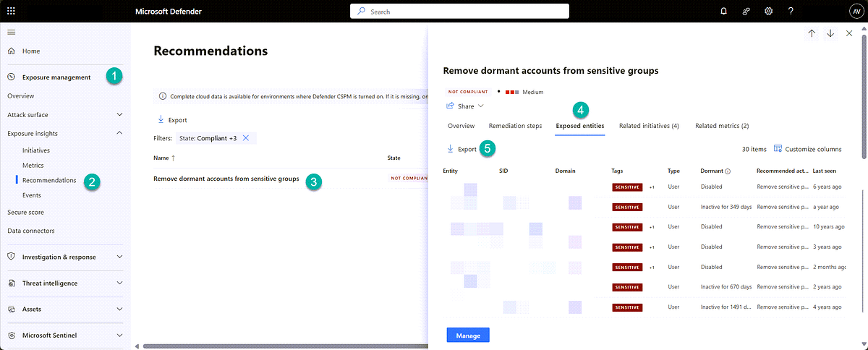The height and width of the screenshot is (350, 868).
Task: Click in the Search box
Action: coord(459,11)
